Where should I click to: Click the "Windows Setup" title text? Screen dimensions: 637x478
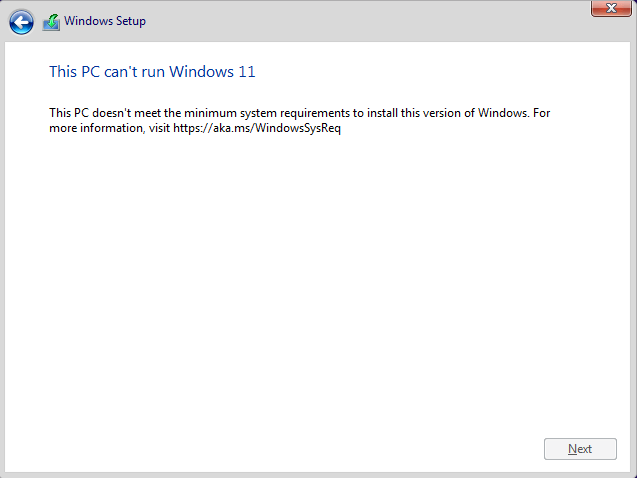coord(105,21)
